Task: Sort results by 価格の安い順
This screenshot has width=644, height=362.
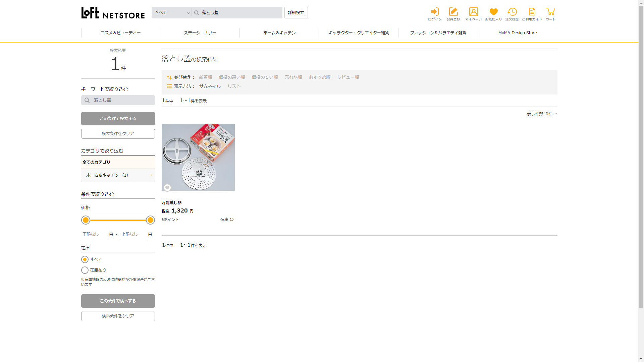Action: [265, 77]
